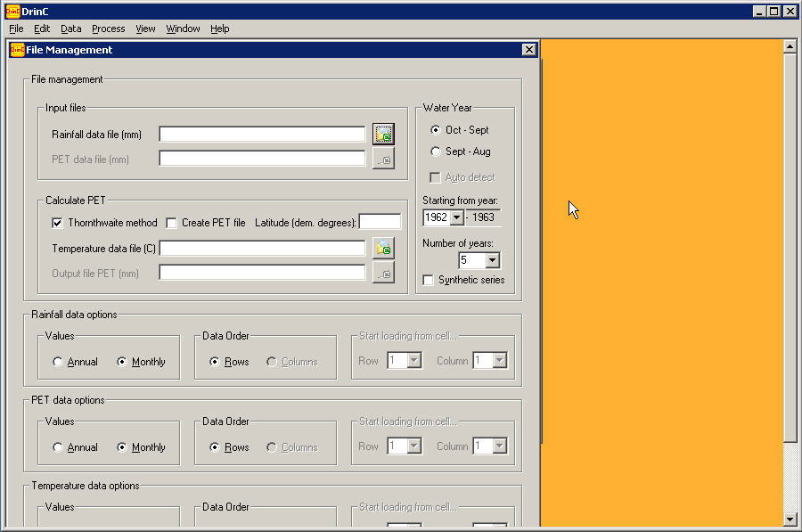Viewport: 802px width, 532px height.
Task: Click the Latitude input field
Action: pyautogui.click(x=380, y=223)
